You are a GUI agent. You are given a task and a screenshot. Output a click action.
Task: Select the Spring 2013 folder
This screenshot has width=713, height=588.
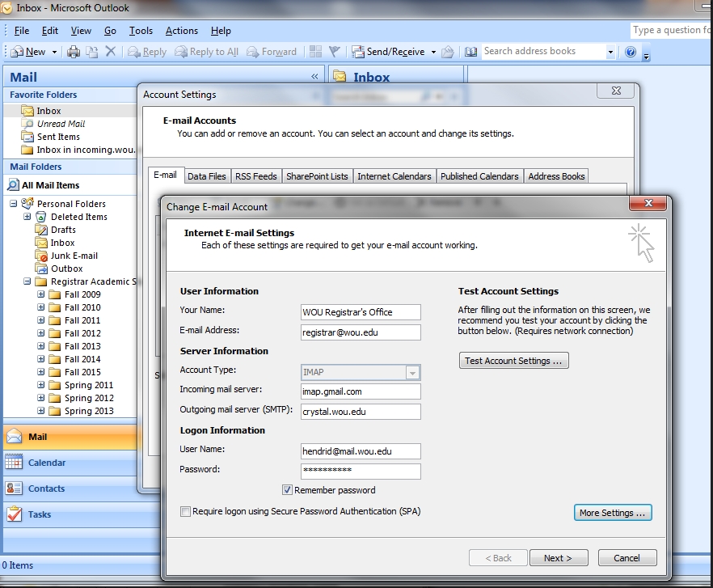click(x=89, y=411)
